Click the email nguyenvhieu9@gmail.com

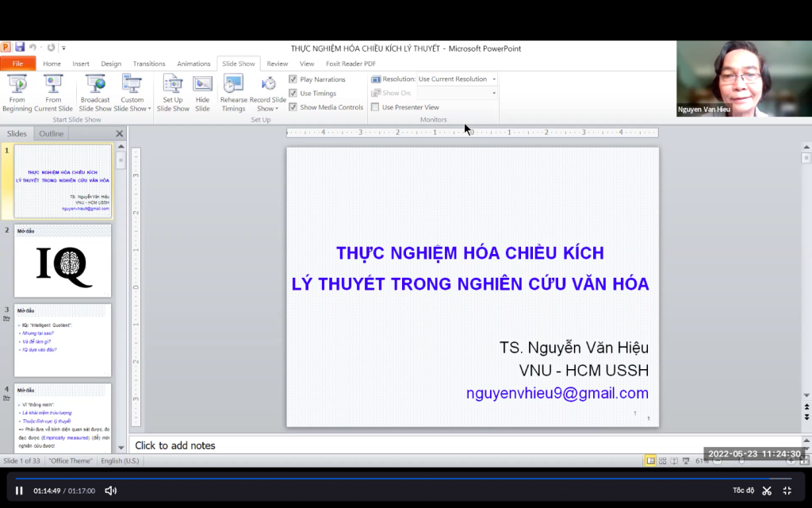[x=557, y=393]
